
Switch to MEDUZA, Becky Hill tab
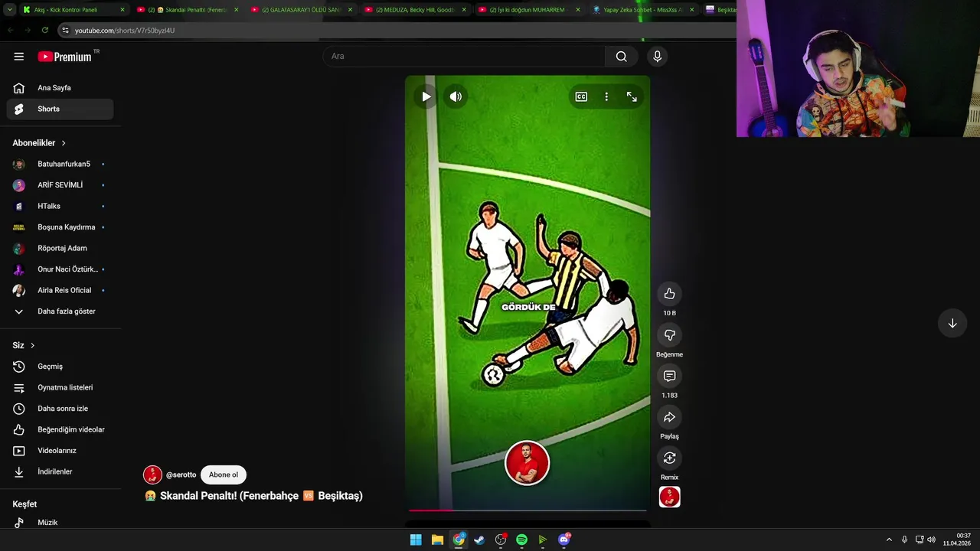click(x=416, y=10)
